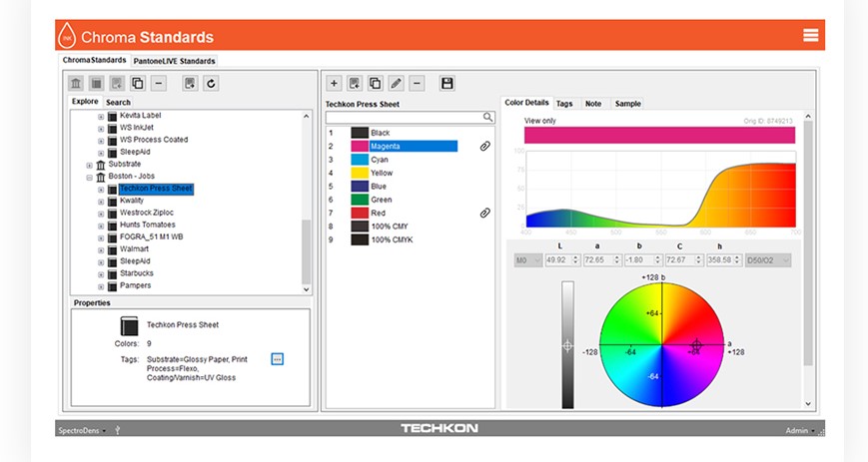Collapse the Boston - Jobs node
Screen dimensions: 868x462
[89, 178]
